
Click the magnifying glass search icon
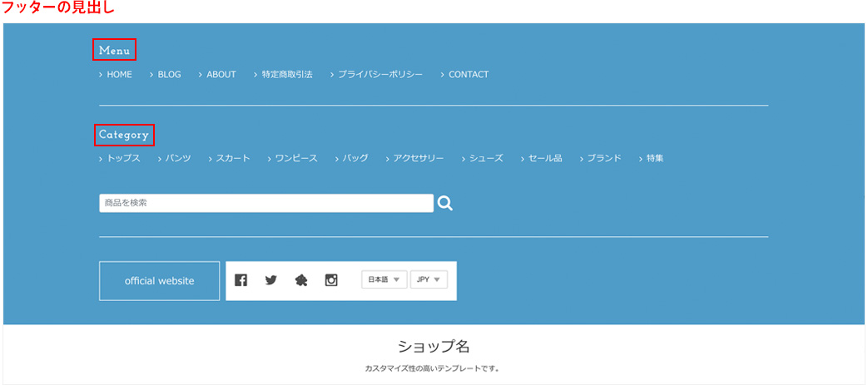click(445, 203)
